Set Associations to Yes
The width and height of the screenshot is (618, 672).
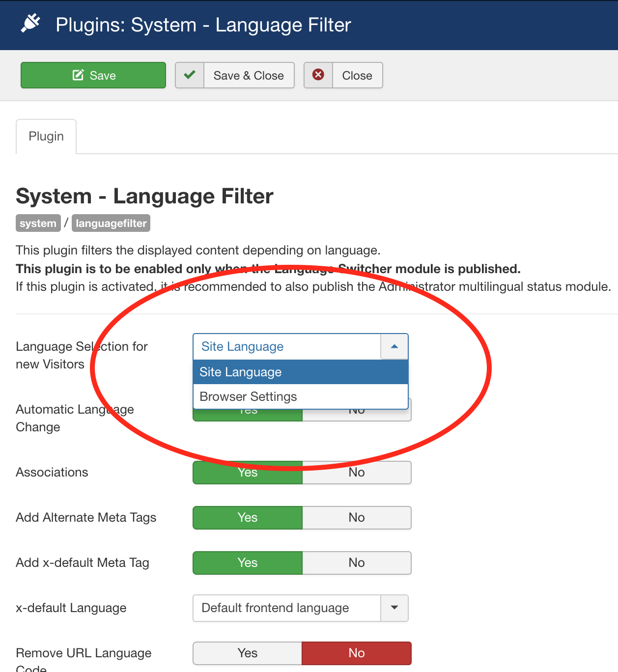coord(248,474)
